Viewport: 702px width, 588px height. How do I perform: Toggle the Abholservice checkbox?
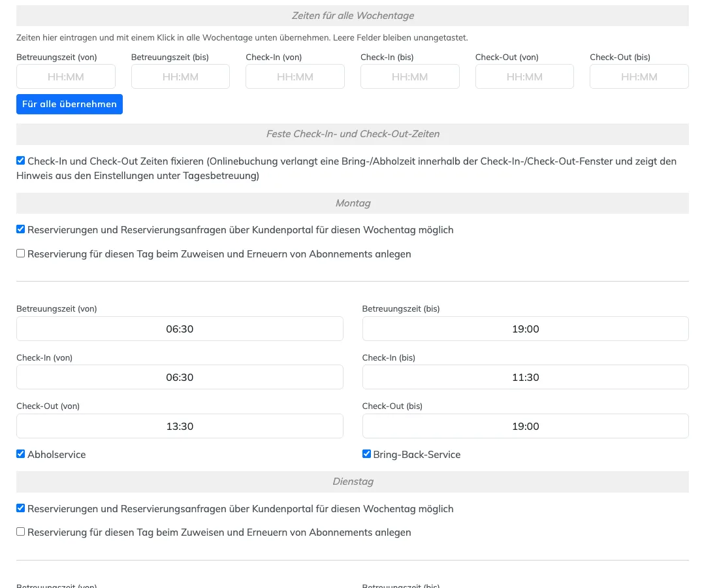pos(21,453)
